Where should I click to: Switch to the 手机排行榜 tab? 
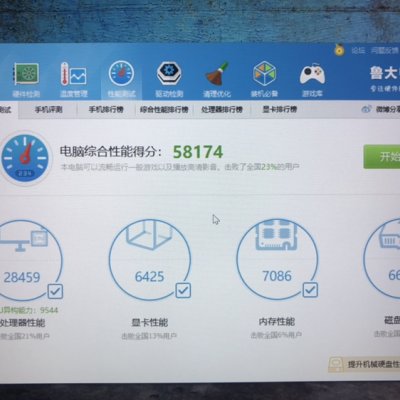(x=106, y=109)
